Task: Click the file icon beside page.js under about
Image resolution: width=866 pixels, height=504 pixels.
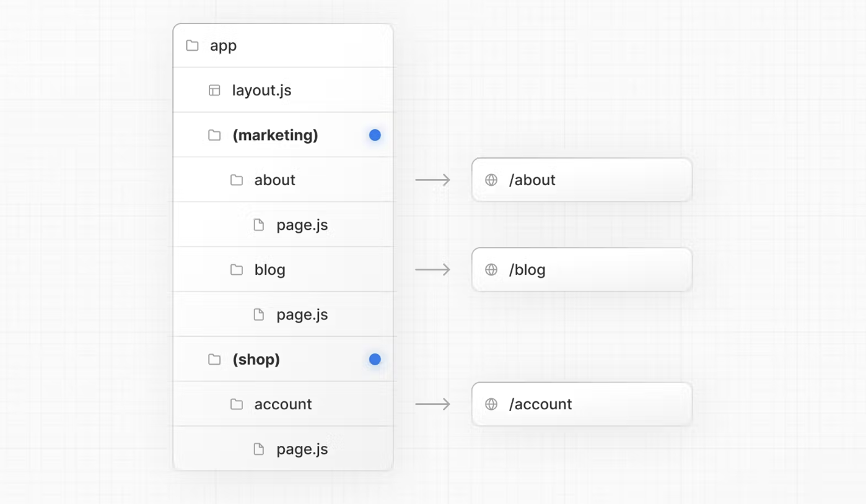Action: (x=259, y=225)
